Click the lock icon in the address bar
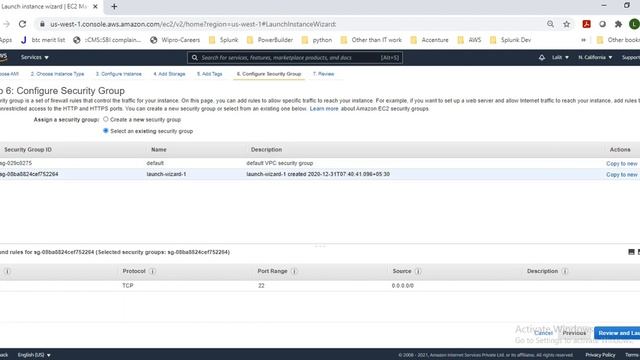Image resolution: width=640 pixels, height=360 pixels. 42,24
